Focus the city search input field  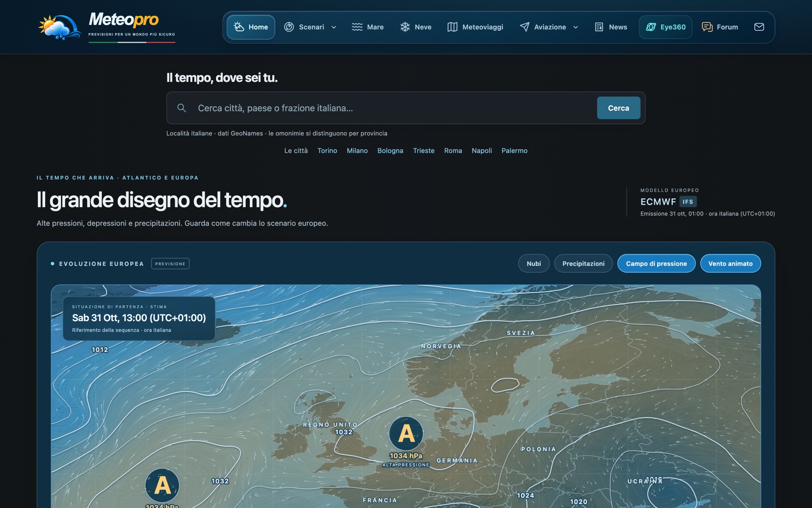click(x=392, y=108)
